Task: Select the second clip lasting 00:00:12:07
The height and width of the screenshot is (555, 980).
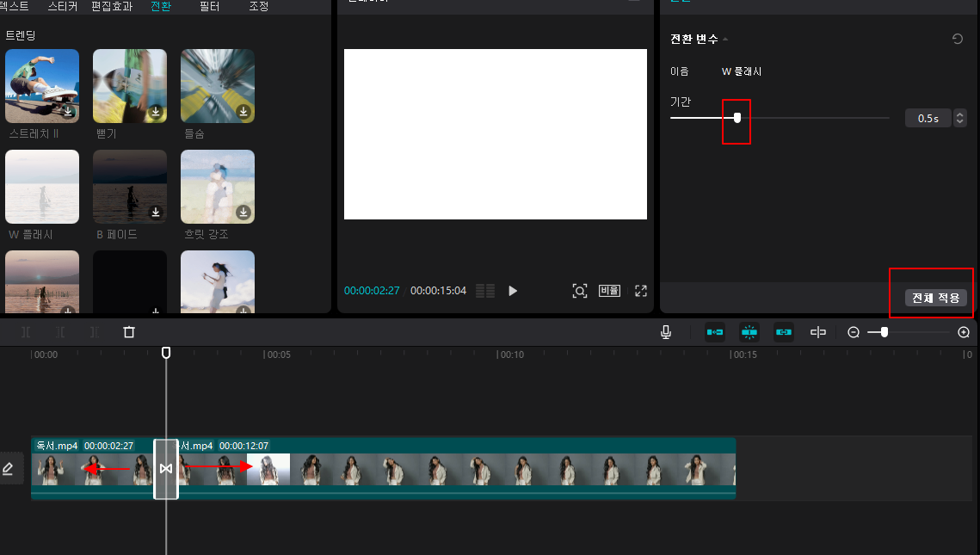Action: (457, 469)
